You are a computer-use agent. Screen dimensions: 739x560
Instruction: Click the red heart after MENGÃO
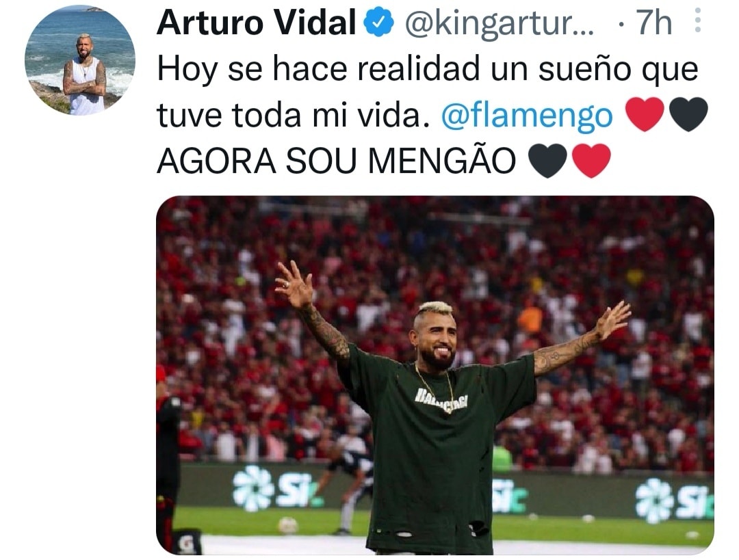click(591, 161)
